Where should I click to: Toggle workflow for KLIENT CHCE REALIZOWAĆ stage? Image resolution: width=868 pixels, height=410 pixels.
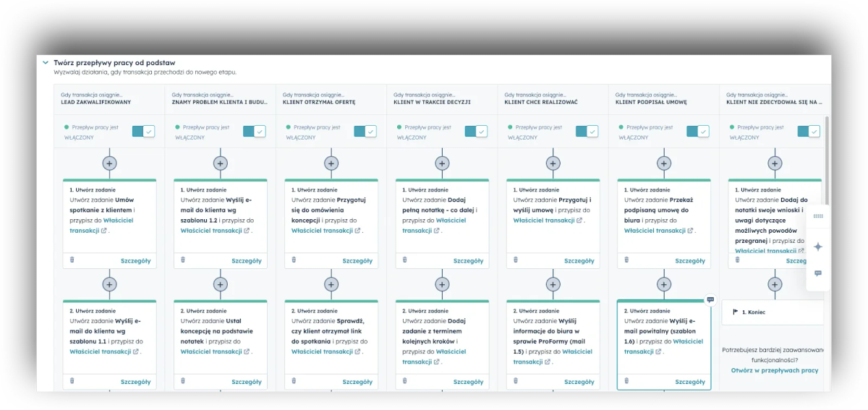[x=587, y=132]
